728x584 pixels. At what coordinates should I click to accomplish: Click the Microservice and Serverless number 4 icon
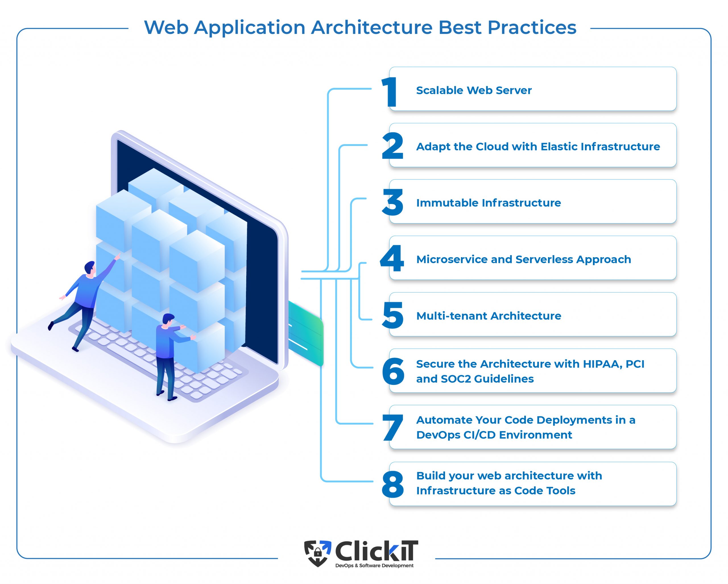[x=394, y=256]
